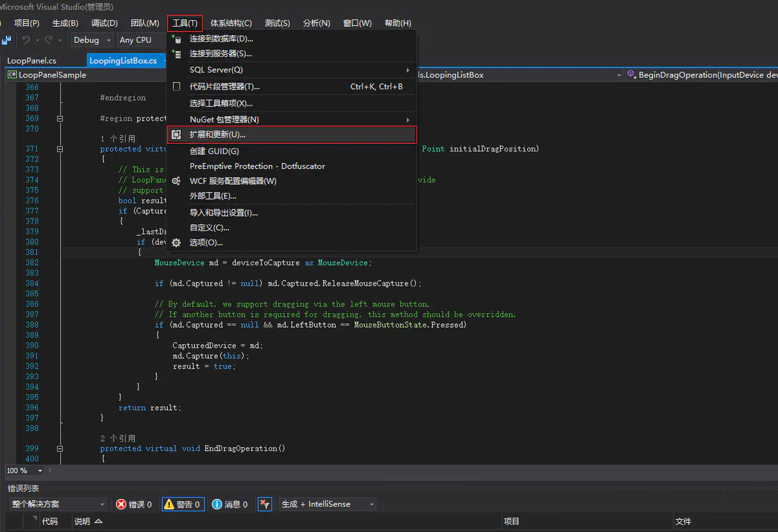778x532 pixels.
Task: Click the blue info message icon
Action: click(217, 504)
